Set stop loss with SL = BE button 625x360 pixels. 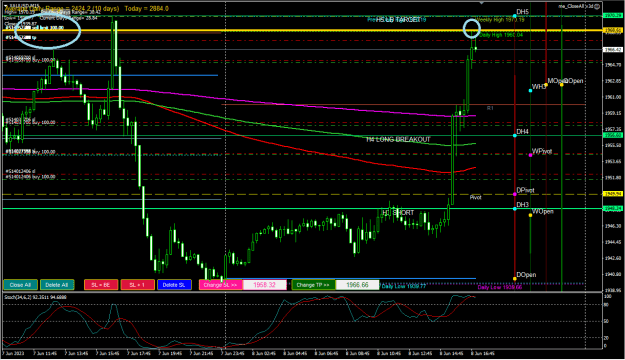[x=101, y=285]
